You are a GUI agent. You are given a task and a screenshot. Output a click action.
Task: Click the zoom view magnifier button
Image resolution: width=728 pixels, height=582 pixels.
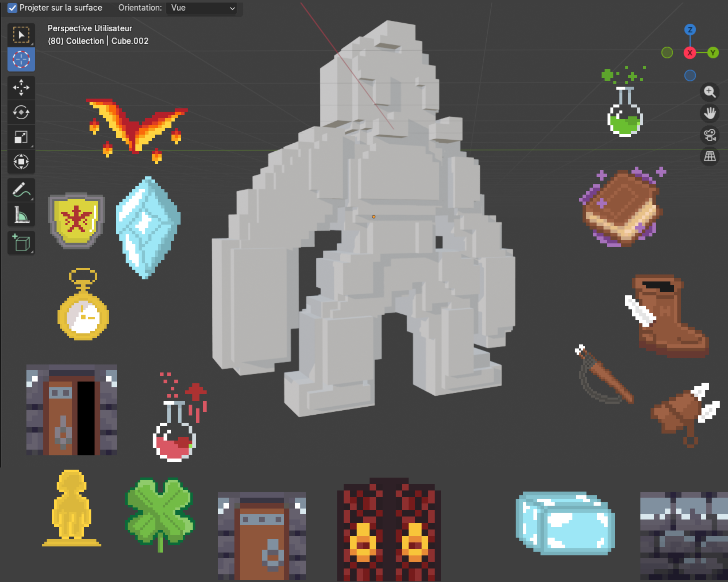click(x=709, y=92)
